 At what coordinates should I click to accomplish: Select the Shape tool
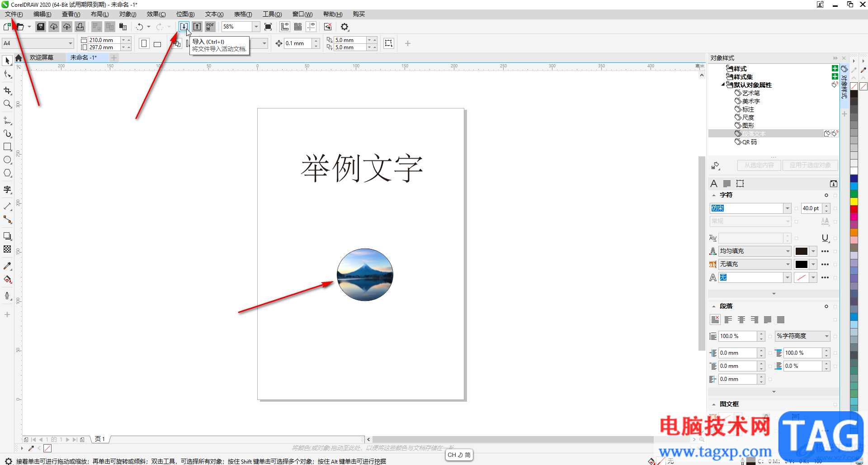[7, 74]
